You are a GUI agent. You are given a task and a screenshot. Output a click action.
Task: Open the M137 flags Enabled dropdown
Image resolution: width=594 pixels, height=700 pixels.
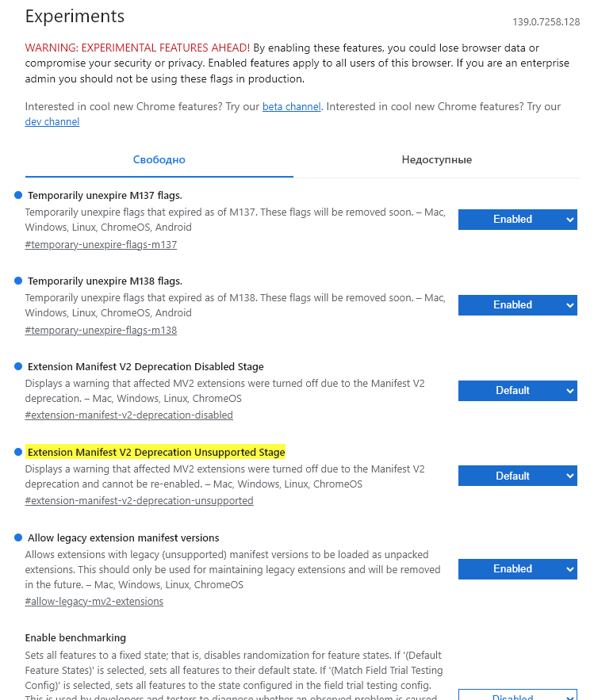point(517,220)
